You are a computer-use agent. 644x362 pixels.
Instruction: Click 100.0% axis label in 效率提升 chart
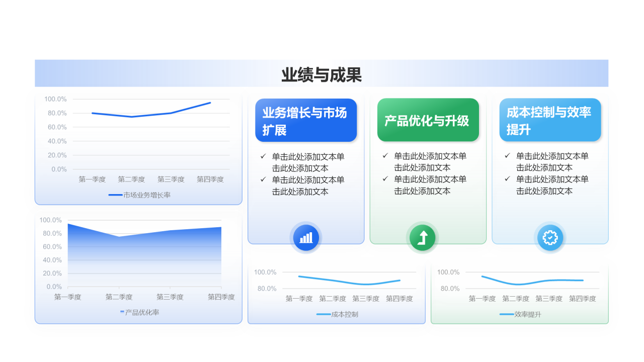tap(448, 272)
